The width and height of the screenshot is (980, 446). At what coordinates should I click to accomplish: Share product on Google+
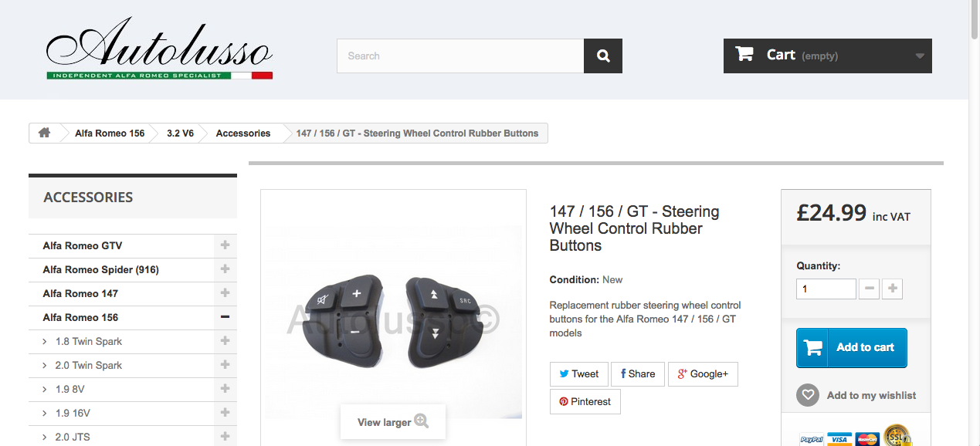click(x=703, y=374)
